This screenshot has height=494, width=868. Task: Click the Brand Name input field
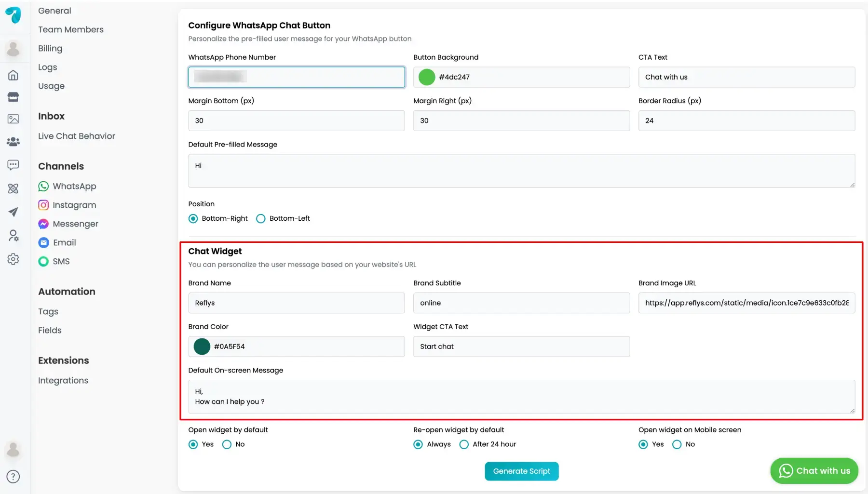pos(297,303)
